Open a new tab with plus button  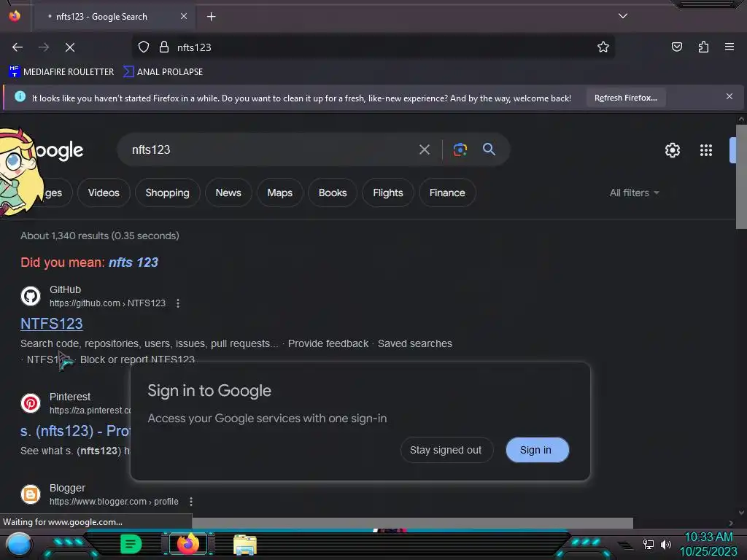click(211, 17)
